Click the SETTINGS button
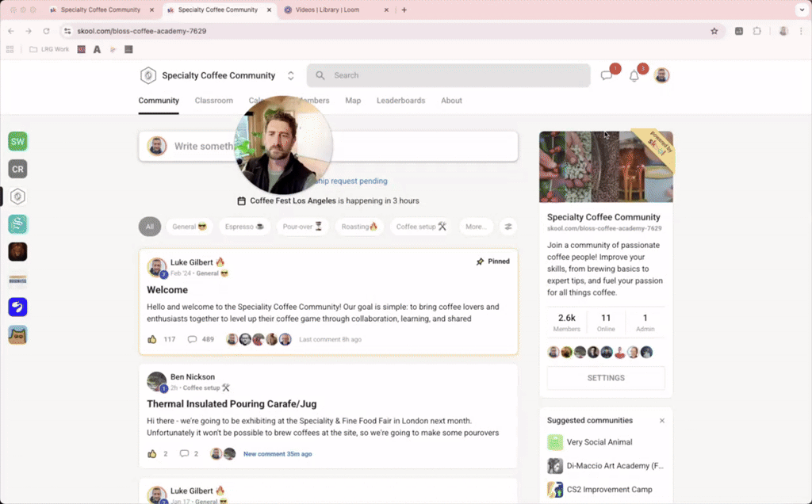The width and height of the screenshot is (812, 504). coord(606,378)
